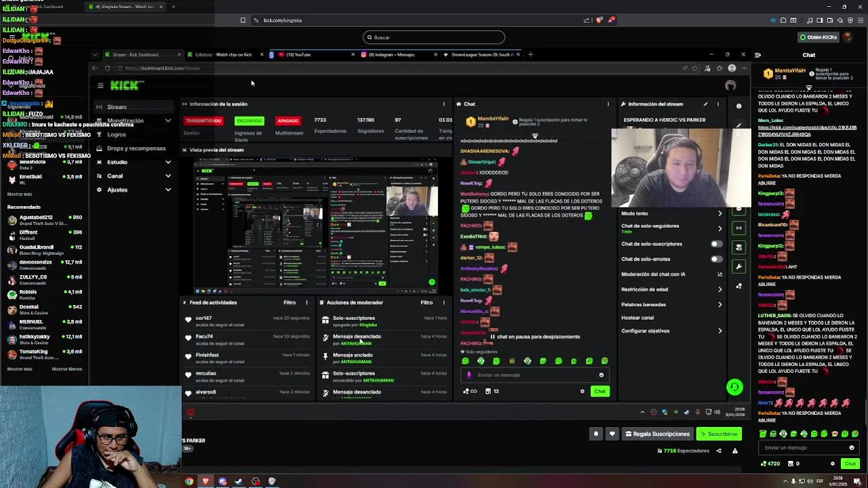Click the green Chat send button in dashboard

click(600, 391)
